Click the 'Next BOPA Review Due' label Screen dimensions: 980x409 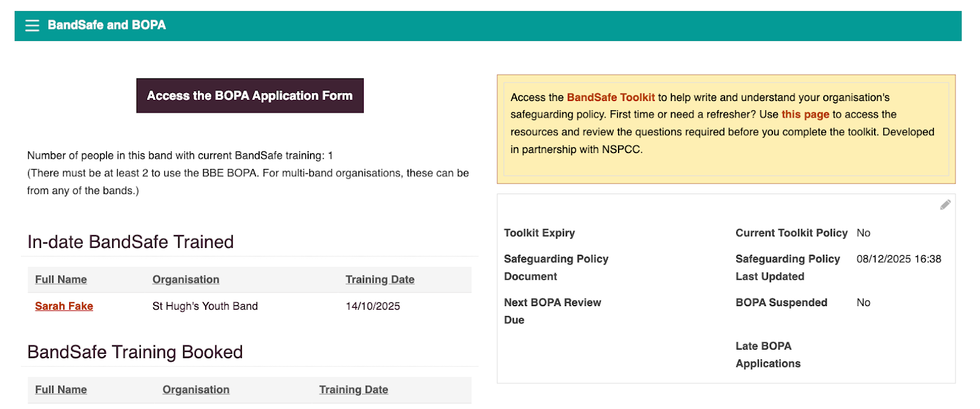pos(552,311)
